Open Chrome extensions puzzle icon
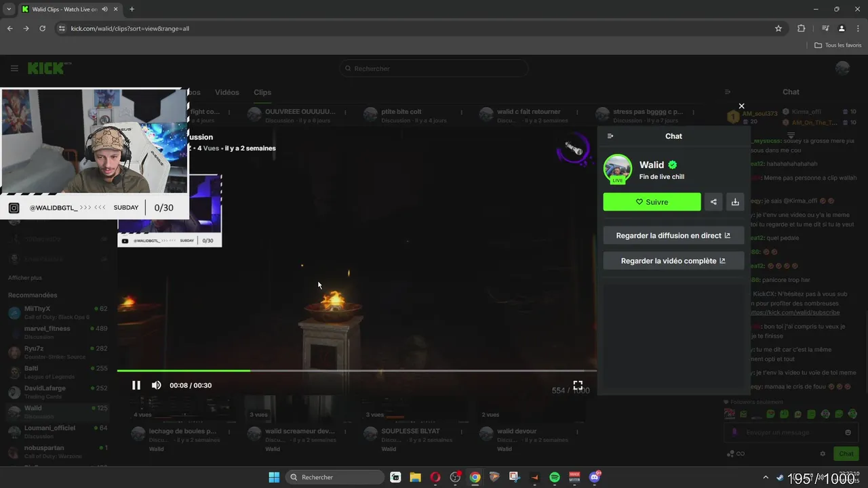This screenshot has height=488, width=868. pos(802,28)
